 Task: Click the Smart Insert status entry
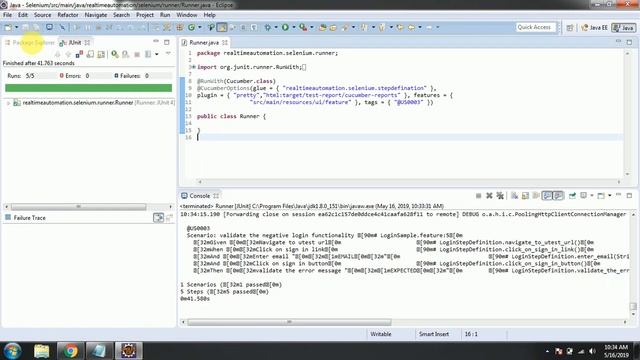(434, 334)
